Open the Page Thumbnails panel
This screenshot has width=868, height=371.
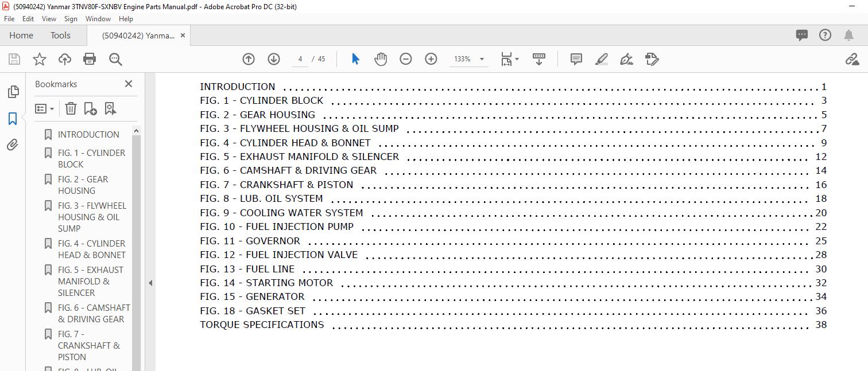click(13, 92)
